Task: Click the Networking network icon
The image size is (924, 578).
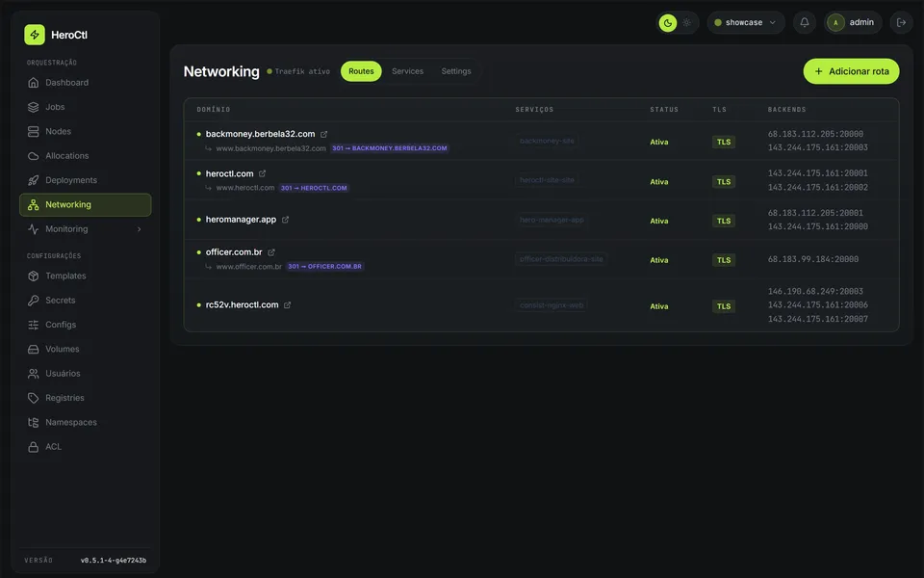Action: 33,204
